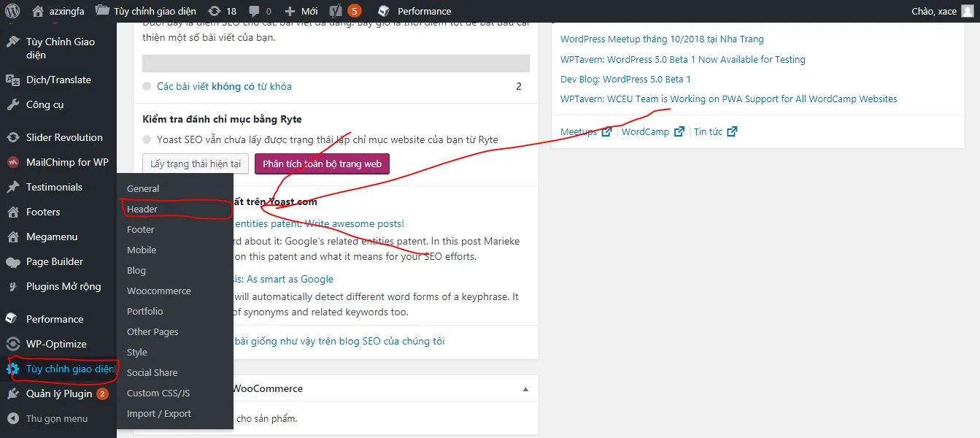This screenshot has width=980, height=438.
Task: Open the 'As smart as Google' post link
Action: 283,279
